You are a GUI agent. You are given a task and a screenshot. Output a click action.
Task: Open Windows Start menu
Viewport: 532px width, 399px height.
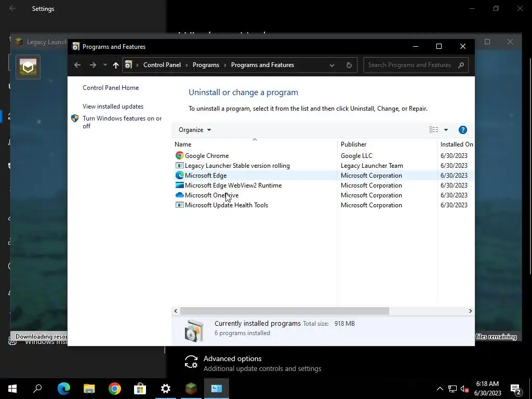click(x=12, y=389)
